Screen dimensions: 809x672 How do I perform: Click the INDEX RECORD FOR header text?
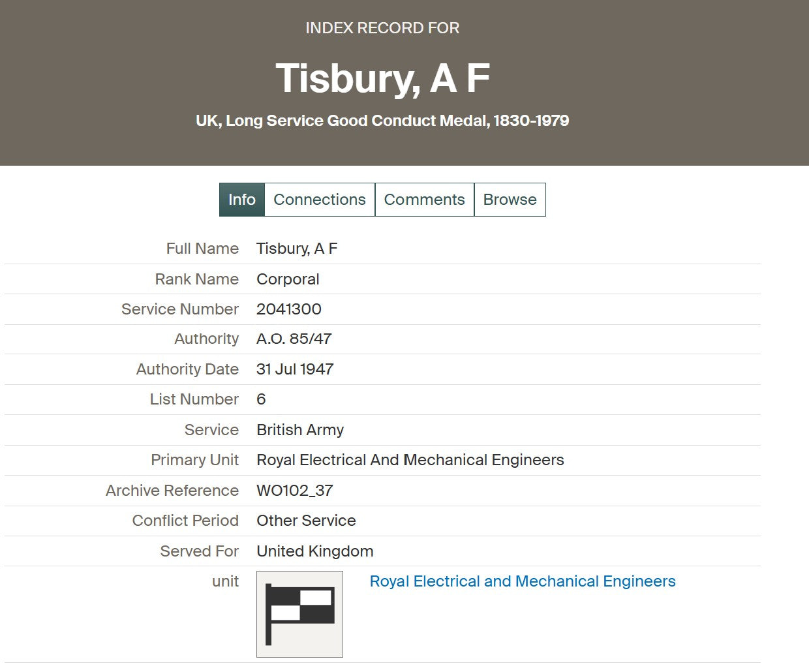pos(382,28)
